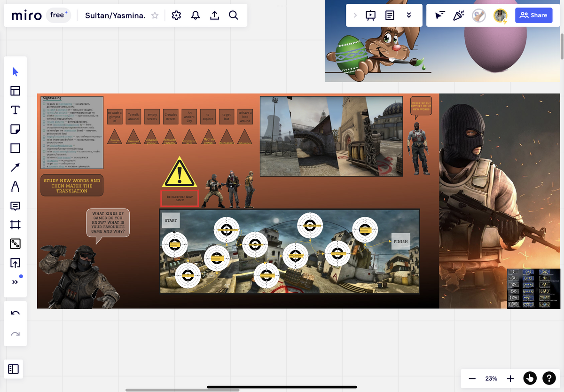Select the 'to explore' card
The width and height of the screenshot is (564, 392).
pyautogui.click(x=208, y=117)
